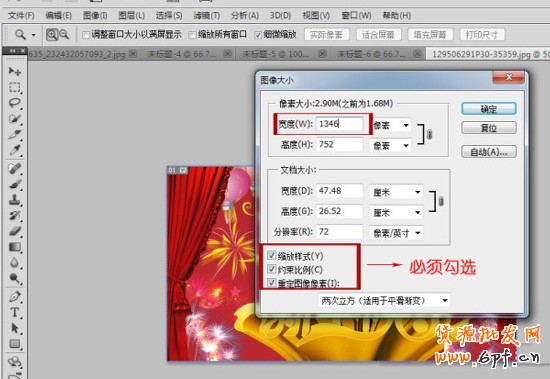The height and width of the screenshot is (379, 550).
Task: Select the Brush tool
Action: coord(14,184)
